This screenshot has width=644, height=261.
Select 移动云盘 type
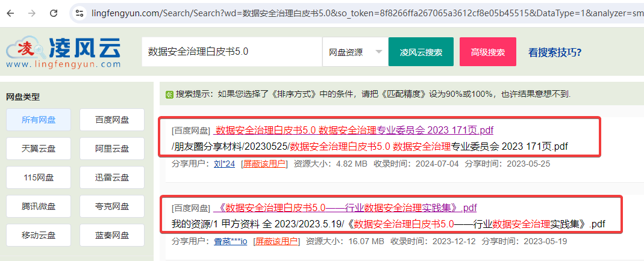coord(39,235)
